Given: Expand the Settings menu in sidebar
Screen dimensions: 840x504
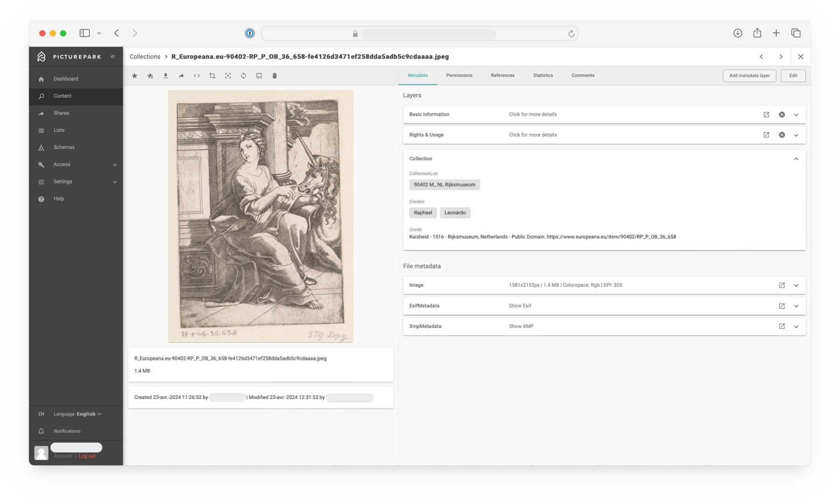Looking at the screenshot, I should click(x=115, y=182).
